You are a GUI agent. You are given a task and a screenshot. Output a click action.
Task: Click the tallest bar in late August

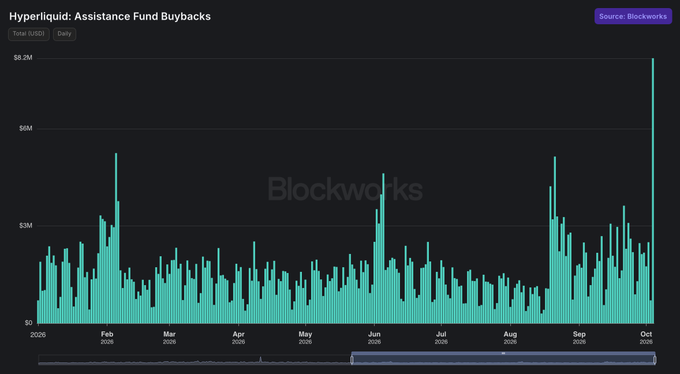coord(555,240)
